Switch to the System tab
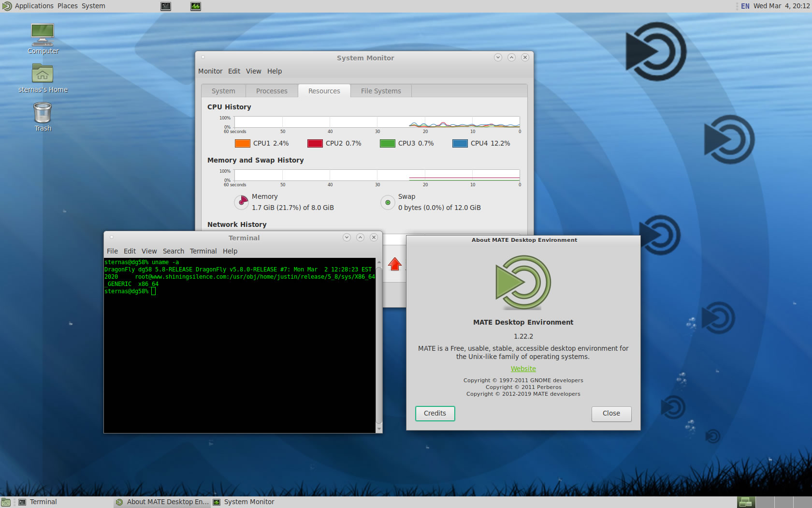The width and height of the screenshot is (812, 508). 223,91
